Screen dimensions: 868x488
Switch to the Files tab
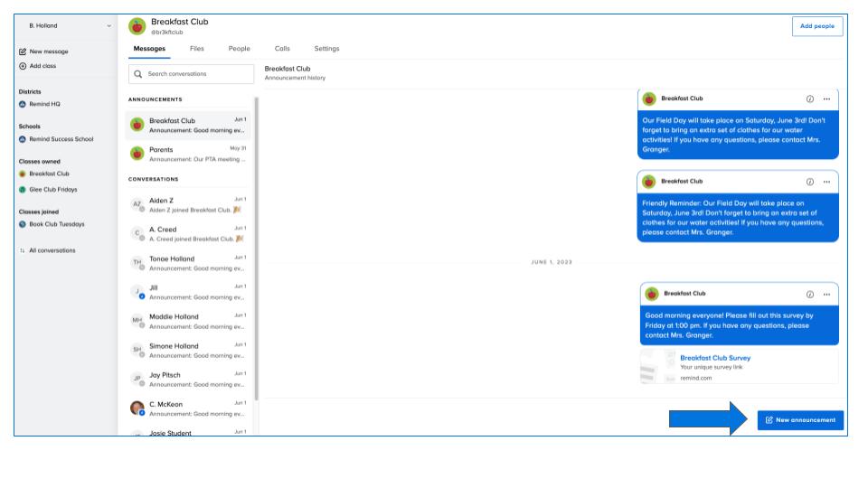pyautogui.click(x=196, y=49)
